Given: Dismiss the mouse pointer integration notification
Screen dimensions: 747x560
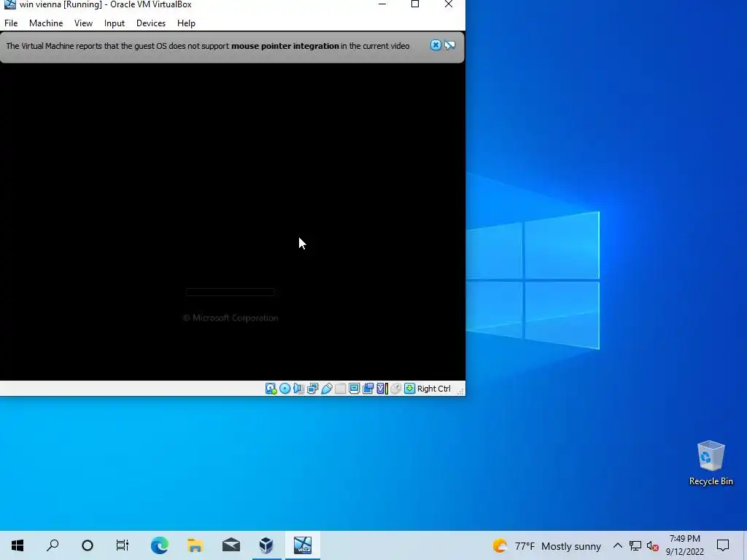Looking at the screenshot, I should click(x=436, y=45).
